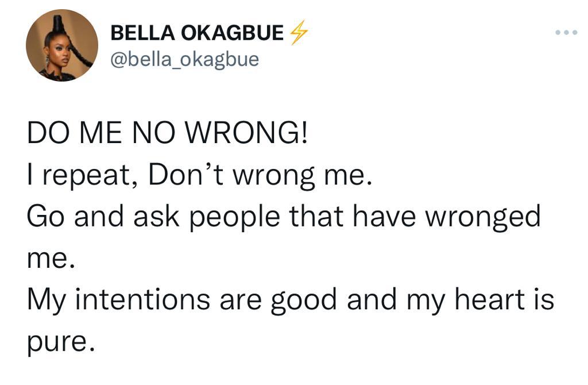Click the word "people" in the tweet

[x=235, y=218]
